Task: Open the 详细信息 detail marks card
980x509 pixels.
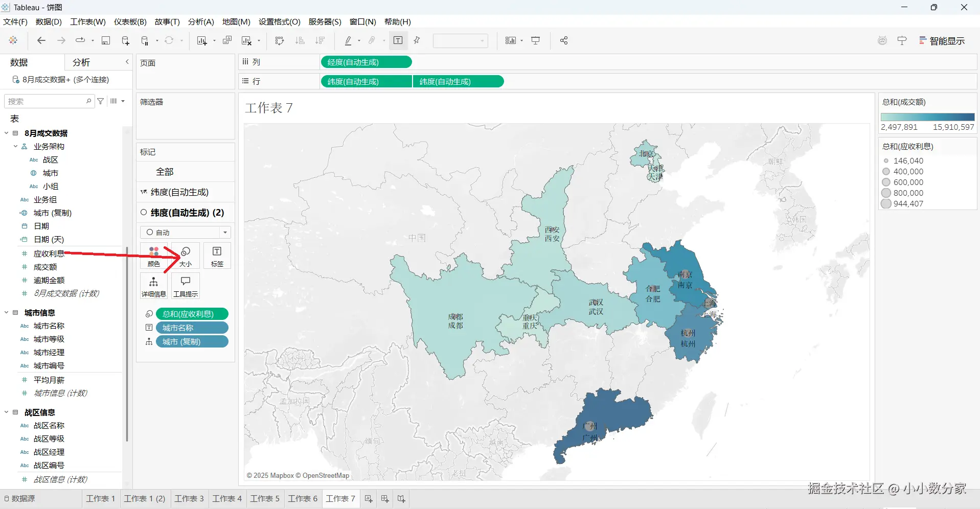Action: tap(153, 286)
